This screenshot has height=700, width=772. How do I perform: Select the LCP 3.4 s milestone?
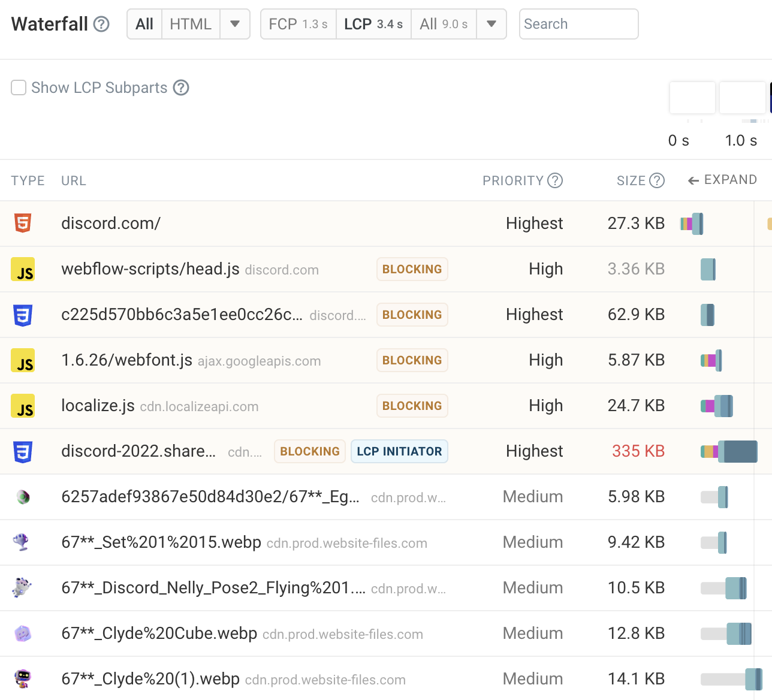373,24
